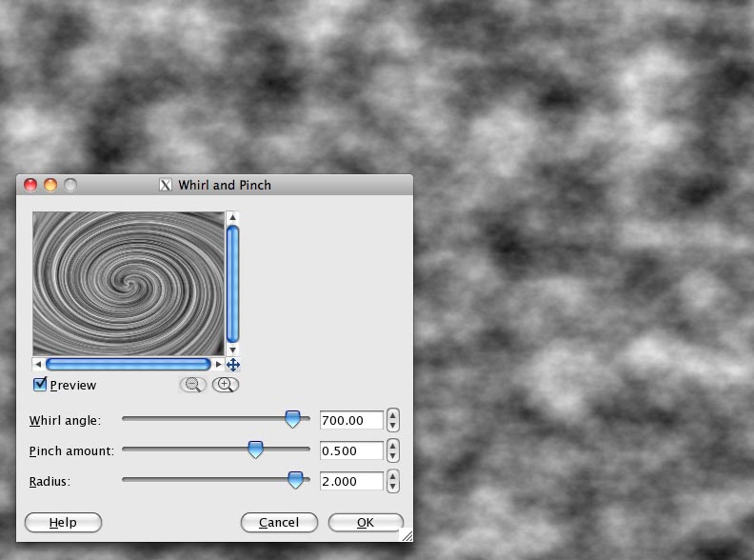Click the Pinch amount value field
The image size is (754, 560).
[351, 450]
